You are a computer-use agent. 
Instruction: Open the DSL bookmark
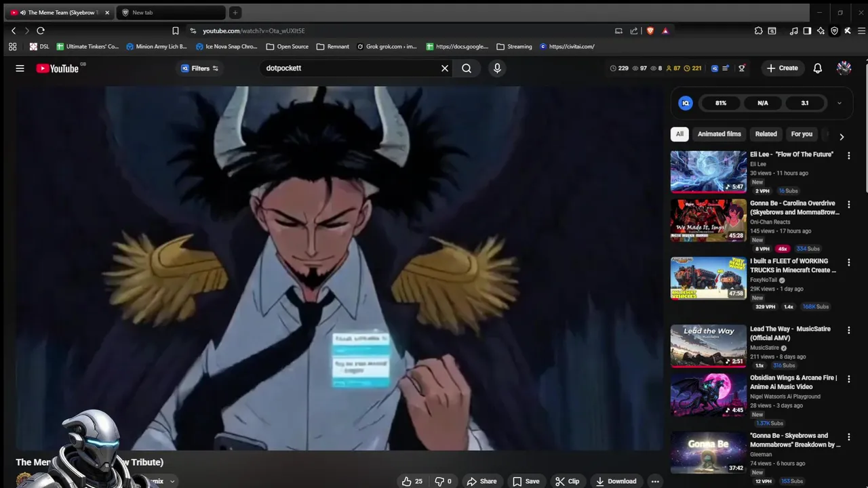(x=39, y=47)
